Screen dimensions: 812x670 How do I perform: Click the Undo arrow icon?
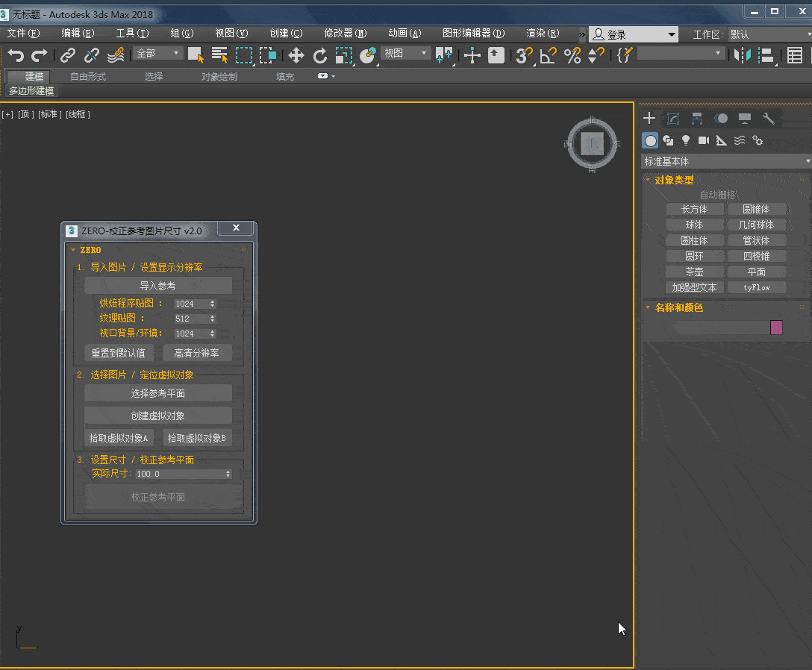pos(16,55)
